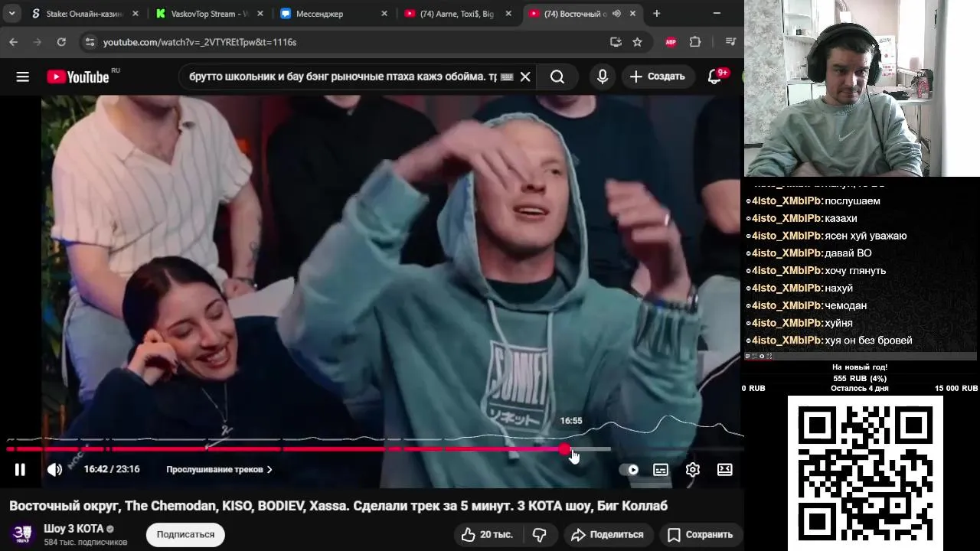Click the chat message 'давай ВО'
The image size is (980, 551).
848,253
